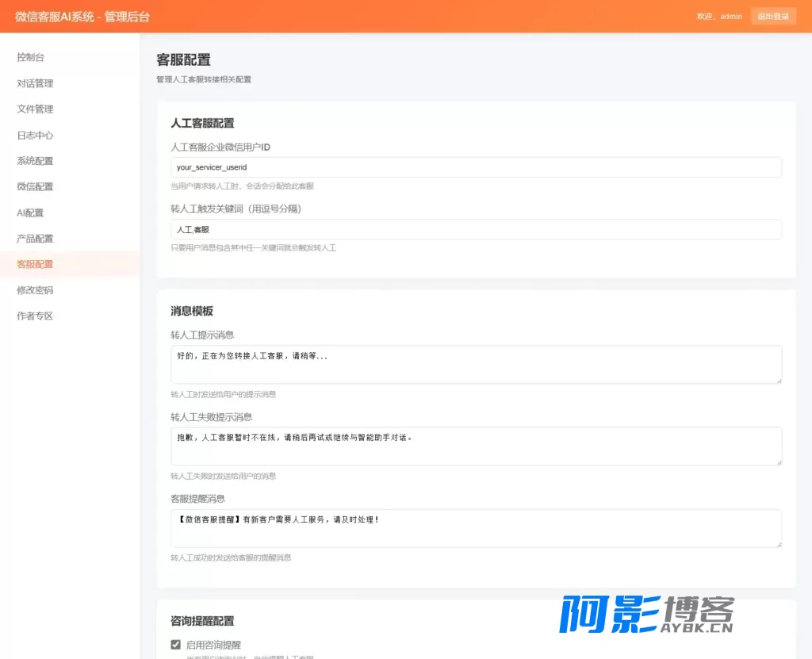Click hint 转人工成功时发送给客服的提醒消息
Viewport: 812px width, 659px height.
(231, 557)
